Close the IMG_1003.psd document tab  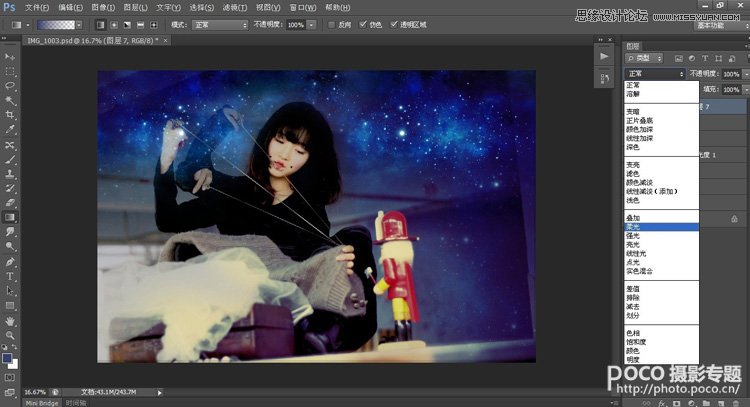(165, 41)
